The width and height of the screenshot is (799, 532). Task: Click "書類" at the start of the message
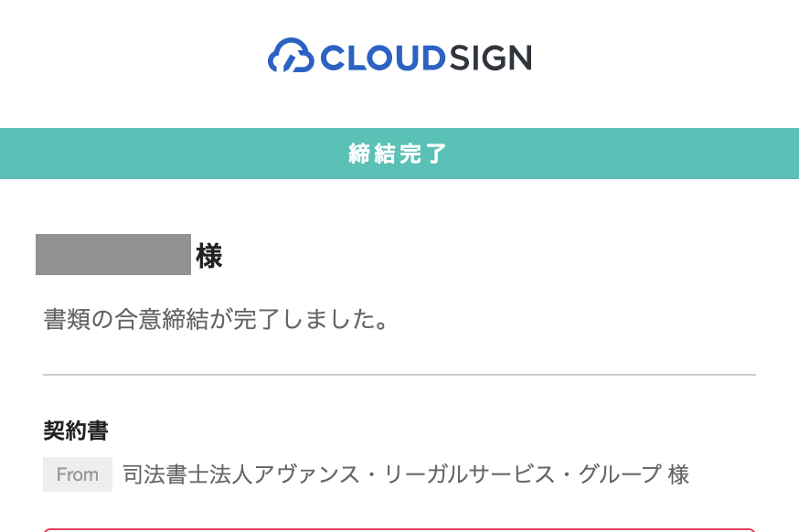pyautogui.click(x=66, y=320)
